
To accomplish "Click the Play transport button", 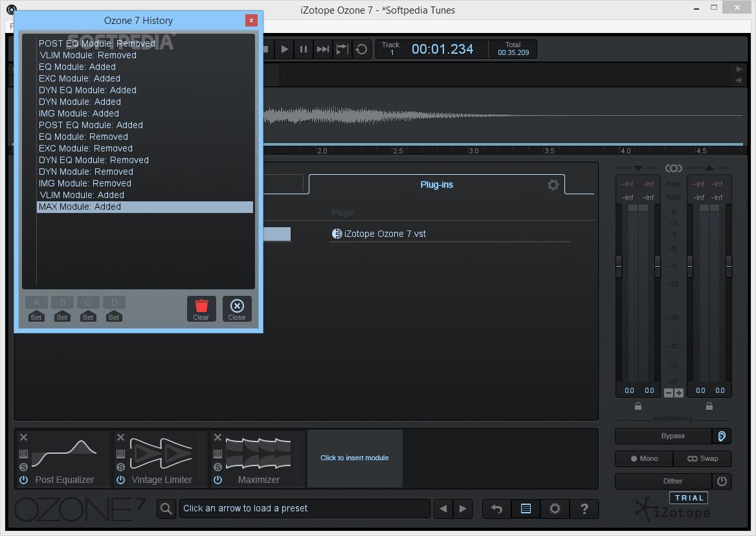I will coord(284,49).
